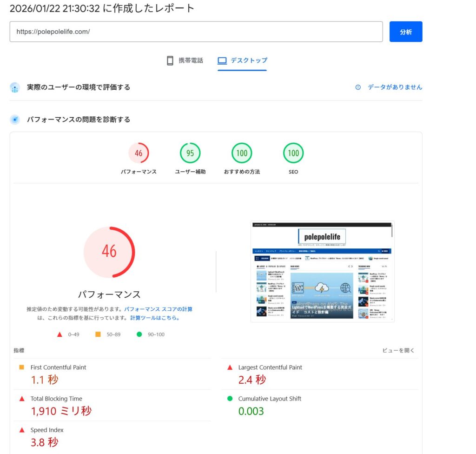Switch to the 携帯電話 mobile tab
476x454 pixels.
point(185,60)
